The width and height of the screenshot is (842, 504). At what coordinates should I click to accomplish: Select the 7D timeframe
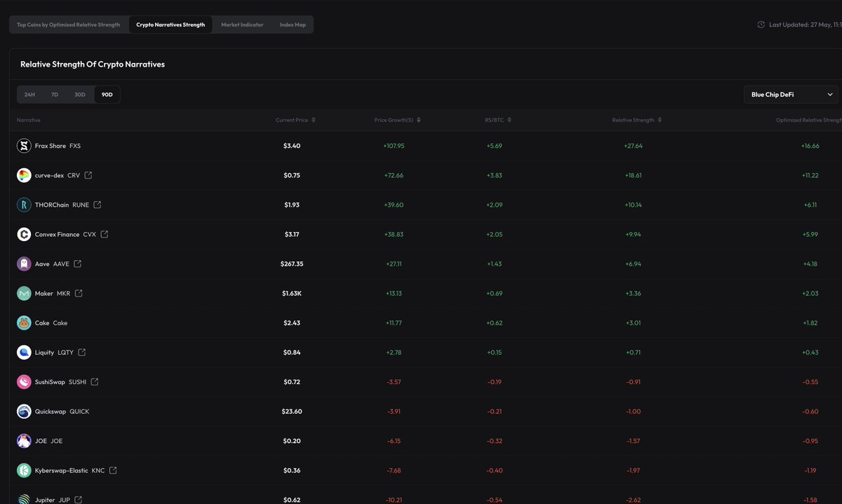point(55,95)
